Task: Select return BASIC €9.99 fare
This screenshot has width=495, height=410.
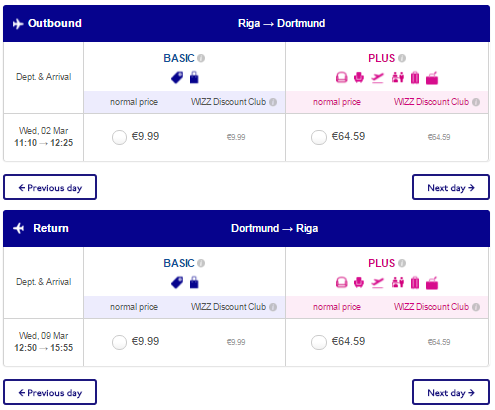Action: [x=119, y=342]
